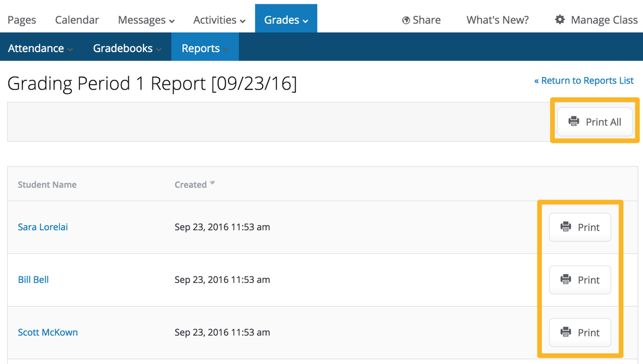The width and height of the screenshot is (643, 364).
Task: Open Scott McKown's student name link
Action: pos(48,332)
